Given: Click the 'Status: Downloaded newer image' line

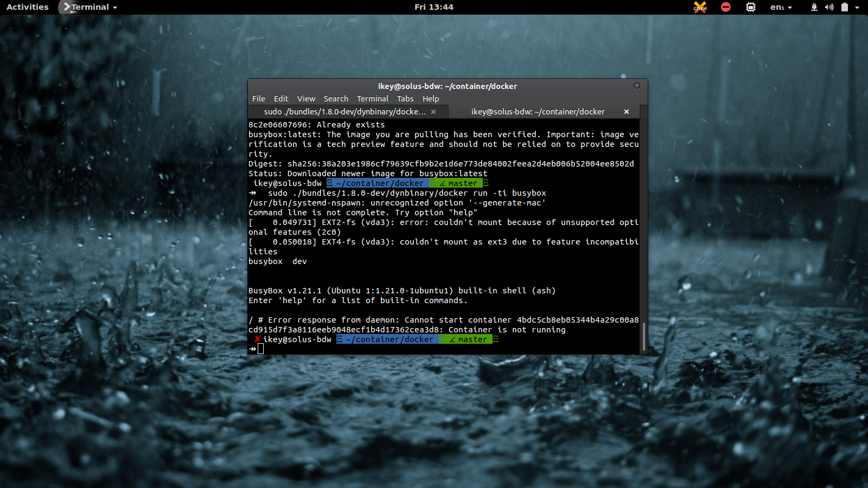Looking at the screenshot, I should (368, 174).
